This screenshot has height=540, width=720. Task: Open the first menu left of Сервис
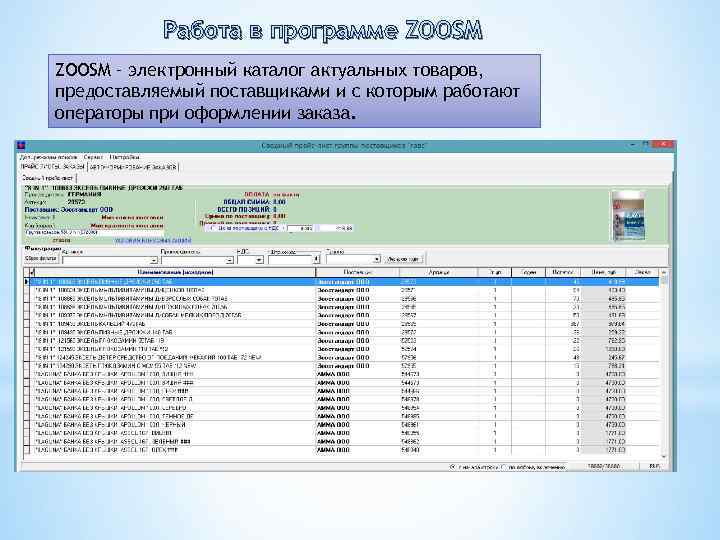(x=48, y=157)
